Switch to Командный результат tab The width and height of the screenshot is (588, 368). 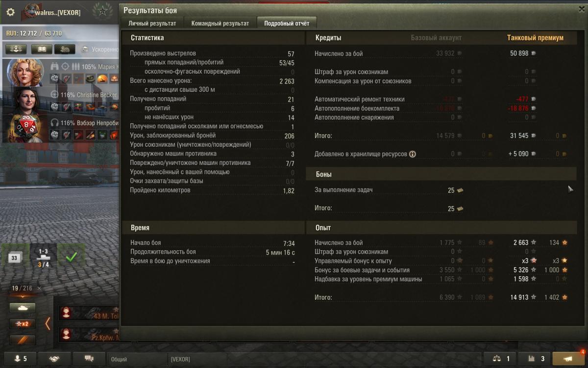[220, 23]
